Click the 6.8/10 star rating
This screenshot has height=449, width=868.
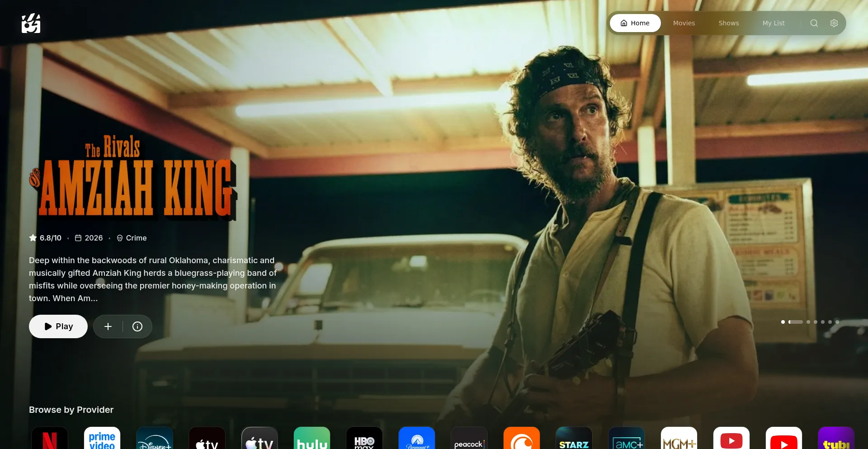click(x=45, y=238)
